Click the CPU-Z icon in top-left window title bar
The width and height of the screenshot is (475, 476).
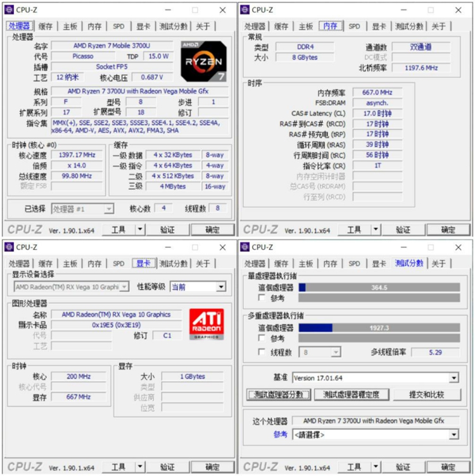coord(9,10)
